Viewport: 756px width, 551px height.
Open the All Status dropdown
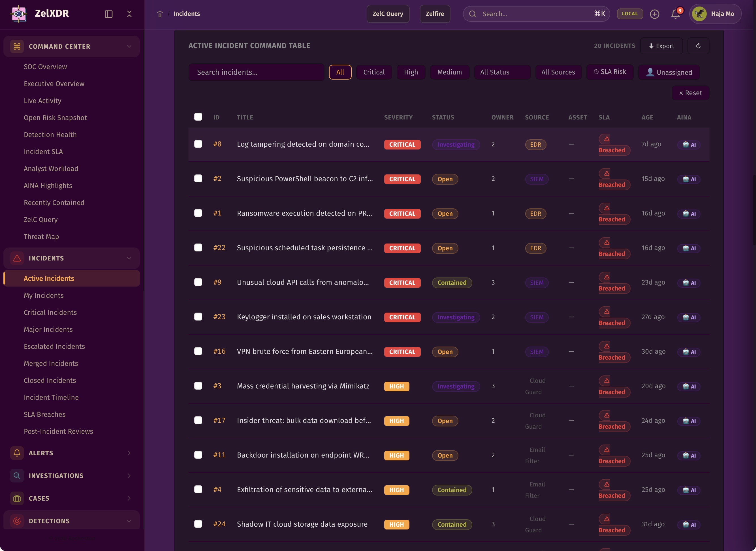502,72
